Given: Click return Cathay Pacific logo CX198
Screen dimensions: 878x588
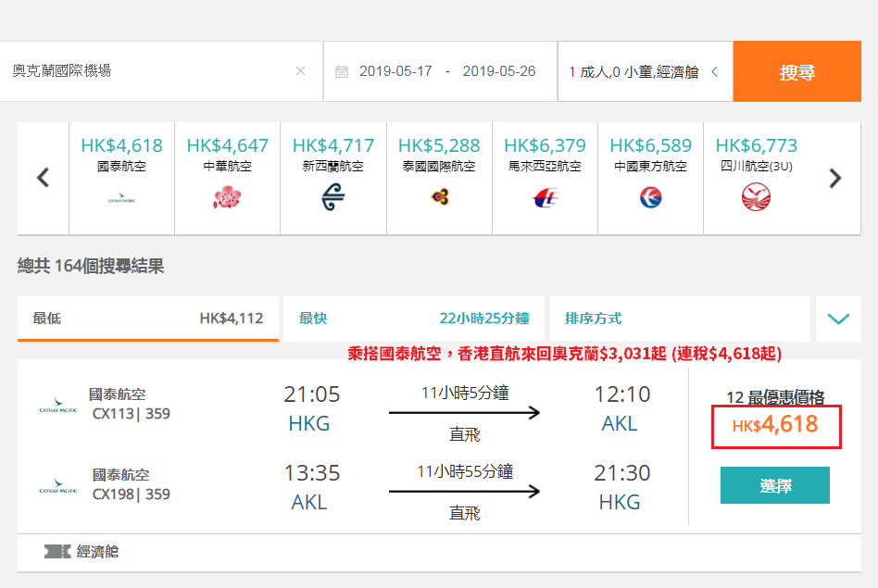Looking at the screenshot, I should pyautogui.click(x=58, y=485).
